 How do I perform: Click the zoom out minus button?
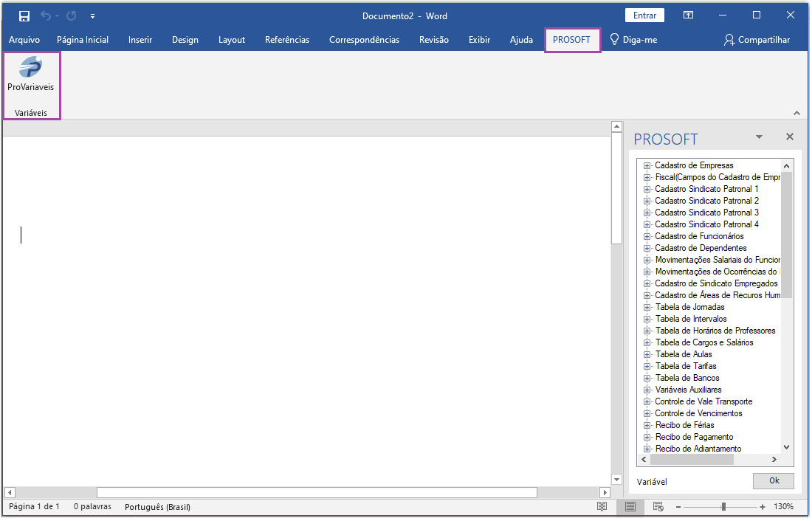tap(678, 508)
